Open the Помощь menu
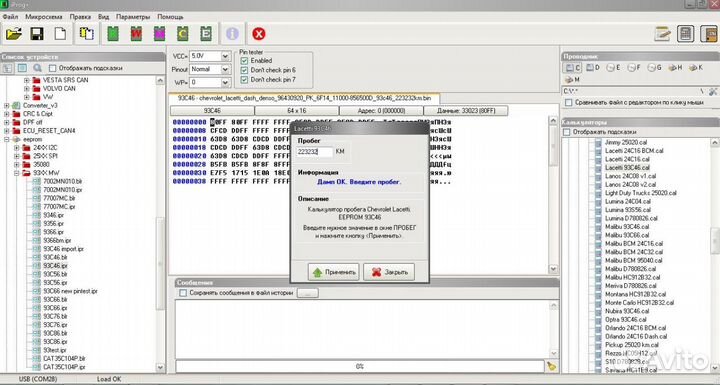The width and height of the screenshot is (720, 385). [170, 17]
